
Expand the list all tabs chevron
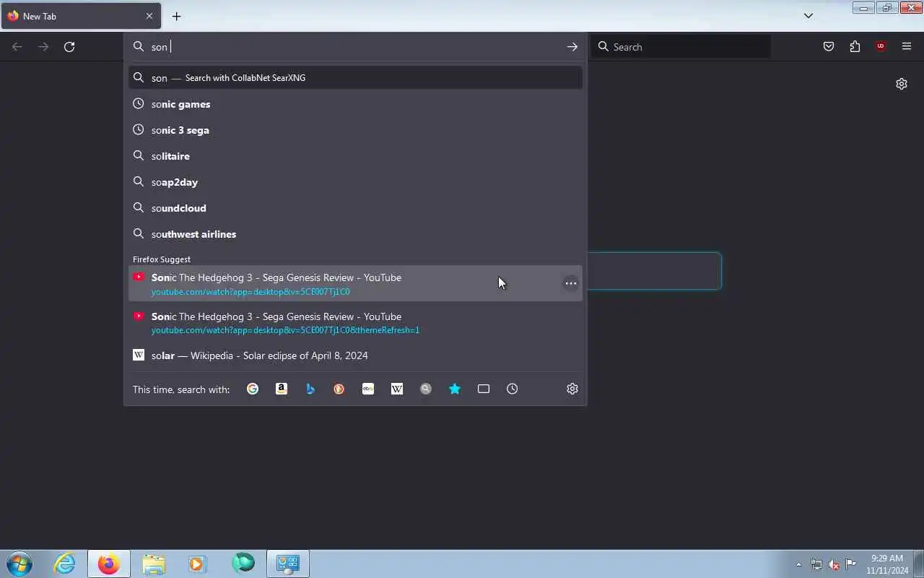pos(808,16)
